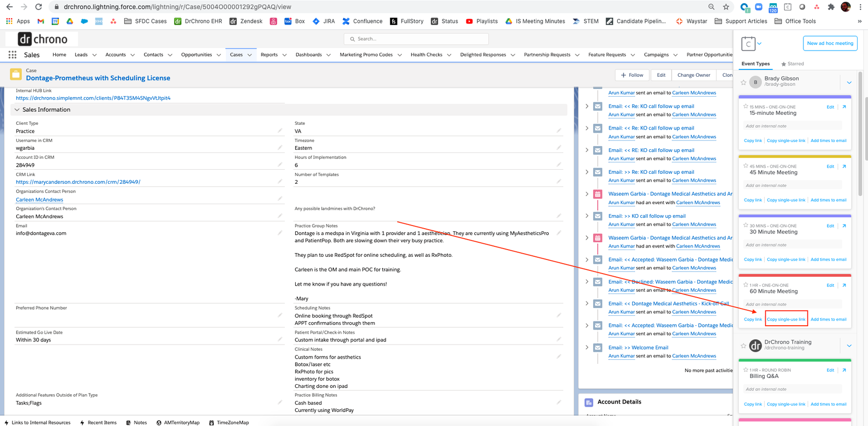
Task: Open the Opportunities tab dropdown chevron
Action: tap(219, 55)
